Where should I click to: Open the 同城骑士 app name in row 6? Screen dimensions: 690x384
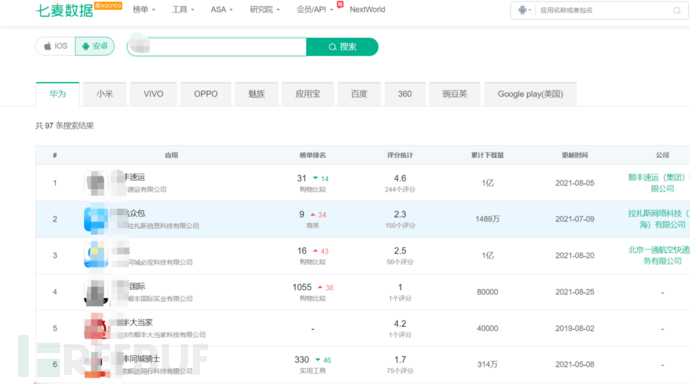click(141, 359)
